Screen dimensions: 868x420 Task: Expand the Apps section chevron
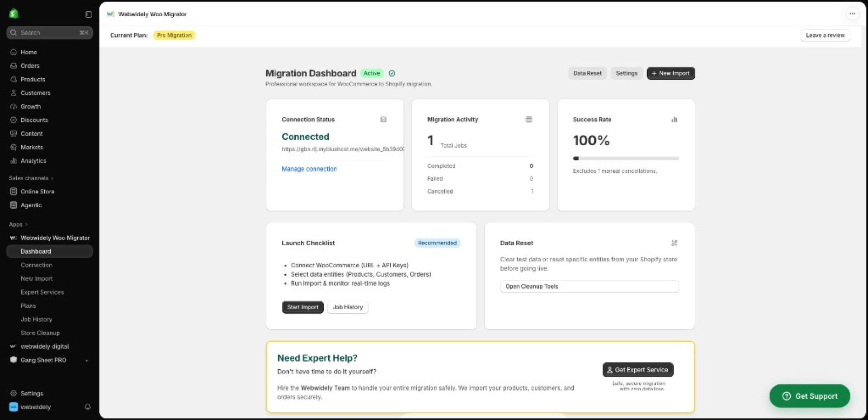click(26, 224)
